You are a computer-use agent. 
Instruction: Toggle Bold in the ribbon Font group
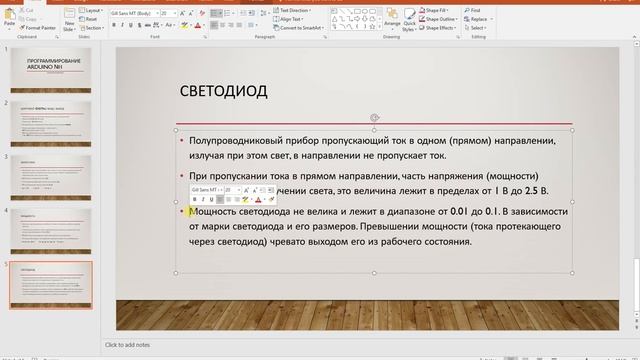point(114,25)
